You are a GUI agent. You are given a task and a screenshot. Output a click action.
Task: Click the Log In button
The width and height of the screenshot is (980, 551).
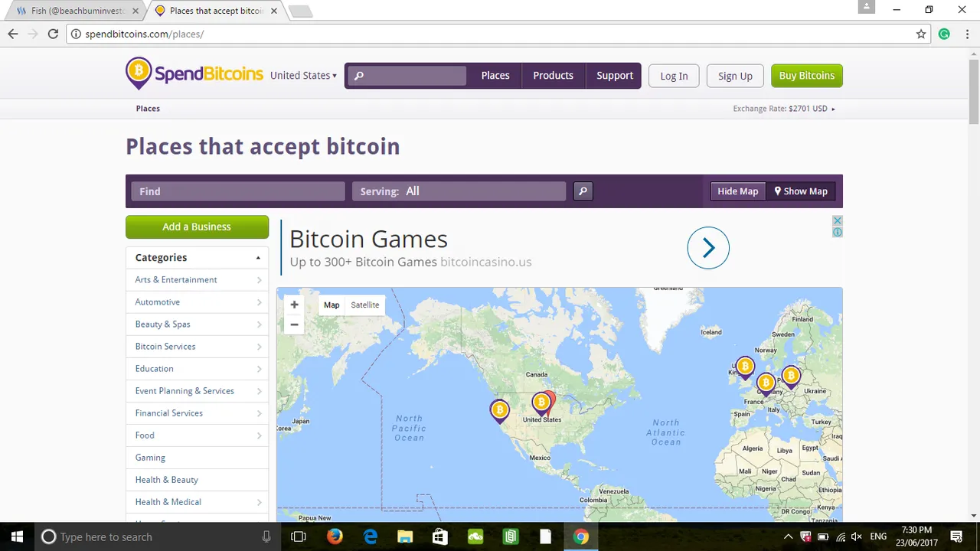674,76
